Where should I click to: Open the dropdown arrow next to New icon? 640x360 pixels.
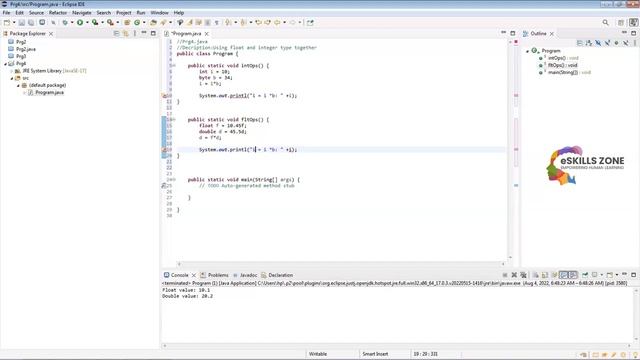point(14,22)
